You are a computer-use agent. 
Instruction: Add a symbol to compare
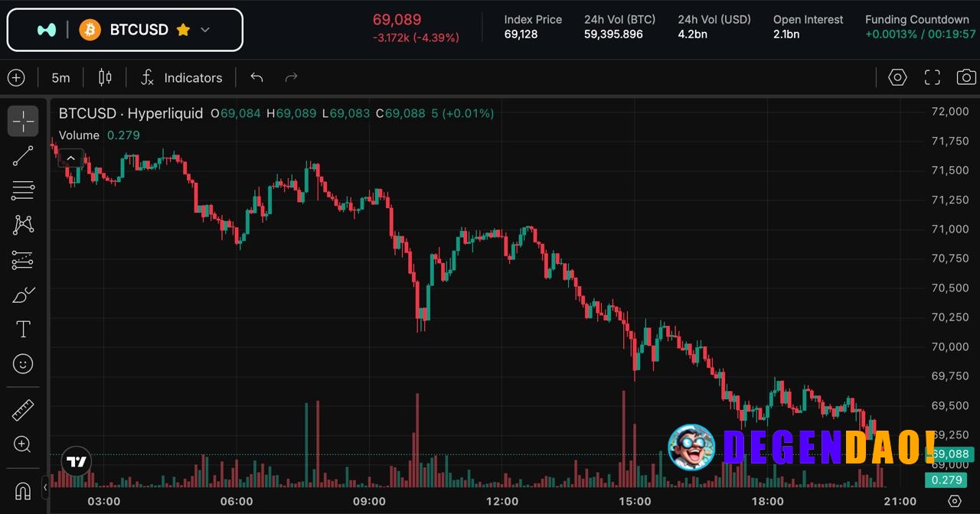click(16, 77)
